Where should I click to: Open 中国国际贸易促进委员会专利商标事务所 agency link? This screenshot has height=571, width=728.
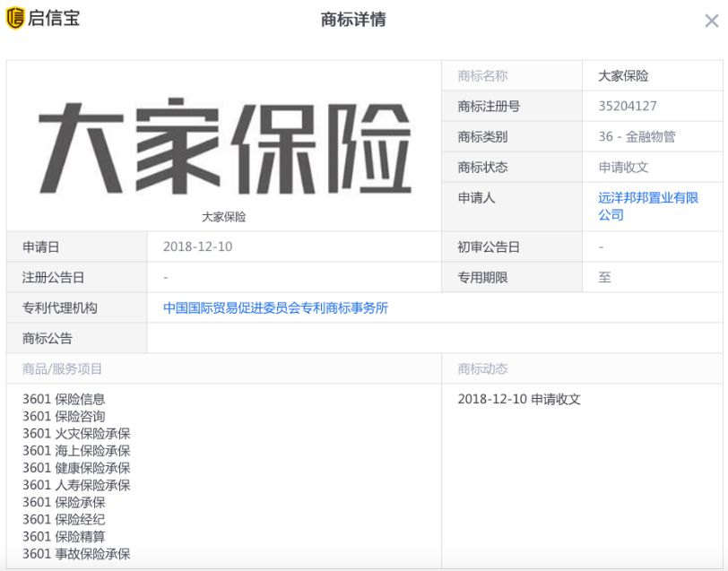[x=275, y=308]
